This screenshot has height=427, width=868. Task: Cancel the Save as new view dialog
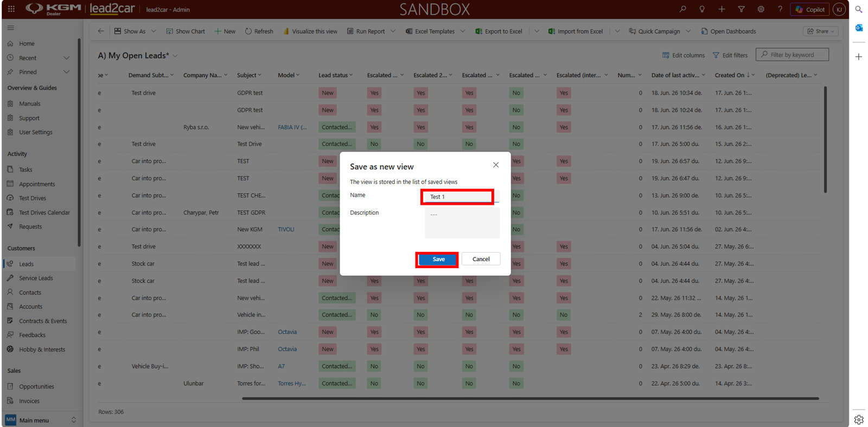tap(481, 259)
